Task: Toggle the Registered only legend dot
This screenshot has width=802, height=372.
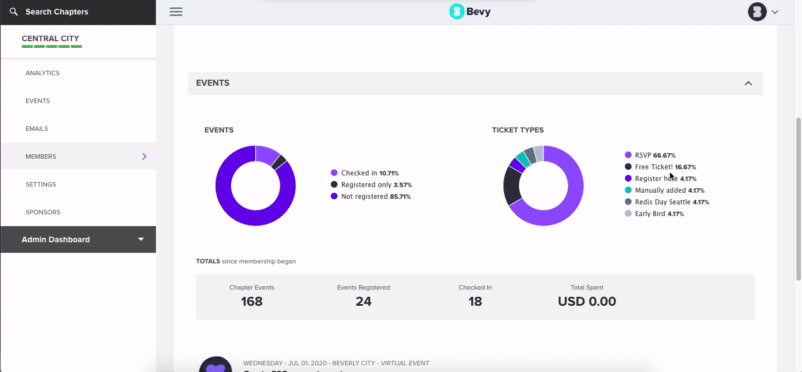Action: pos(334,185)
